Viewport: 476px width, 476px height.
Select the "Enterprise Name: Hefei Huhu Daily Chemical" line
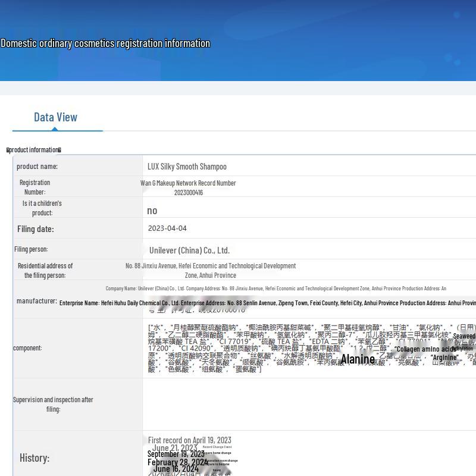click(267, 303)
